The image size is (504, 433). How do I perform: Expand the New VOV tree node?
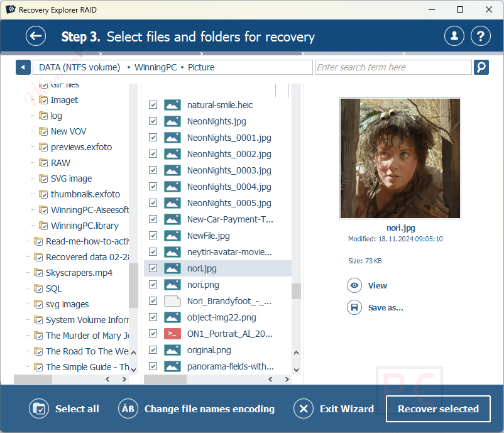[33, 131]
